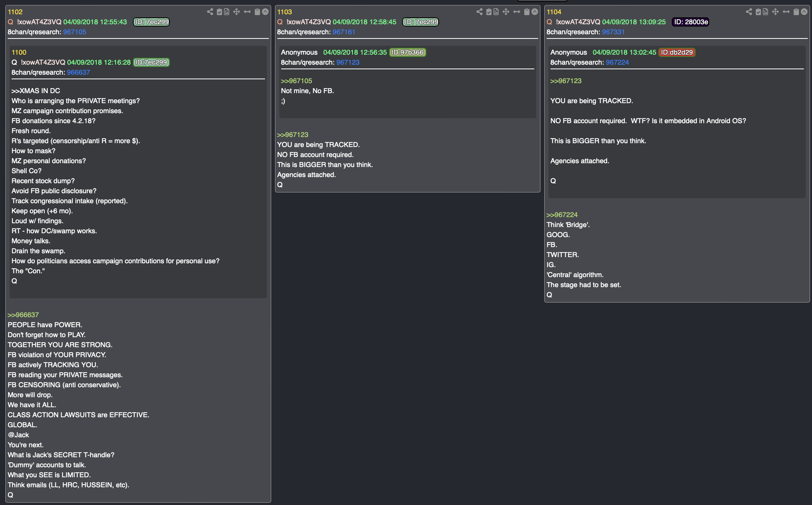Click clipboard-check icon on post 1103

click(x=489, y=12)
